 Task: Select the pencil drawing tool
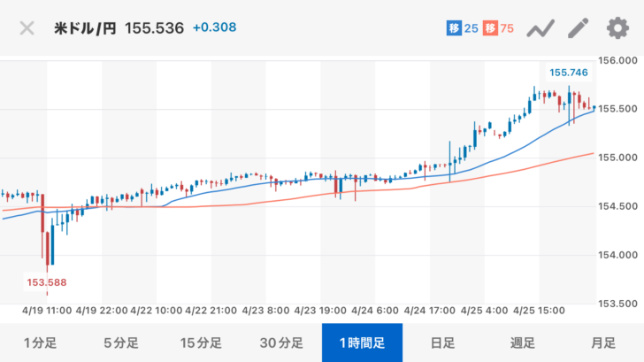578,28
